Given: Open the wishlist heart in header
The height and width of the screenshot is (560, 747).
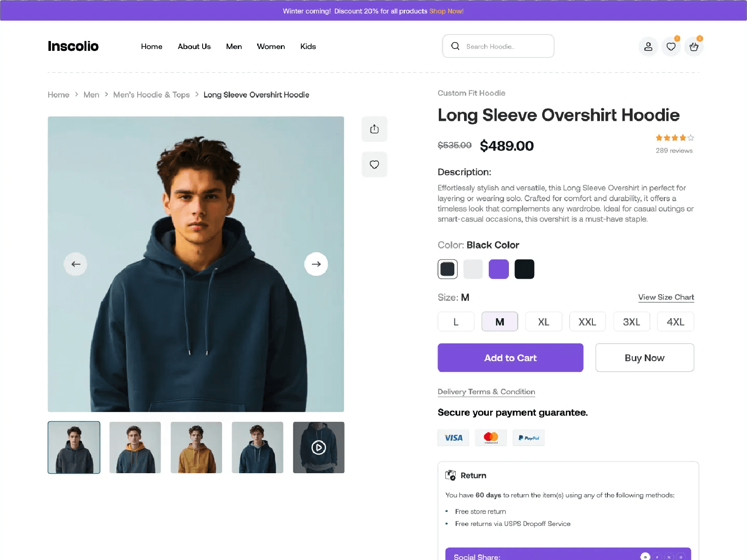Looking at the screenshot, I should point(671,47).
